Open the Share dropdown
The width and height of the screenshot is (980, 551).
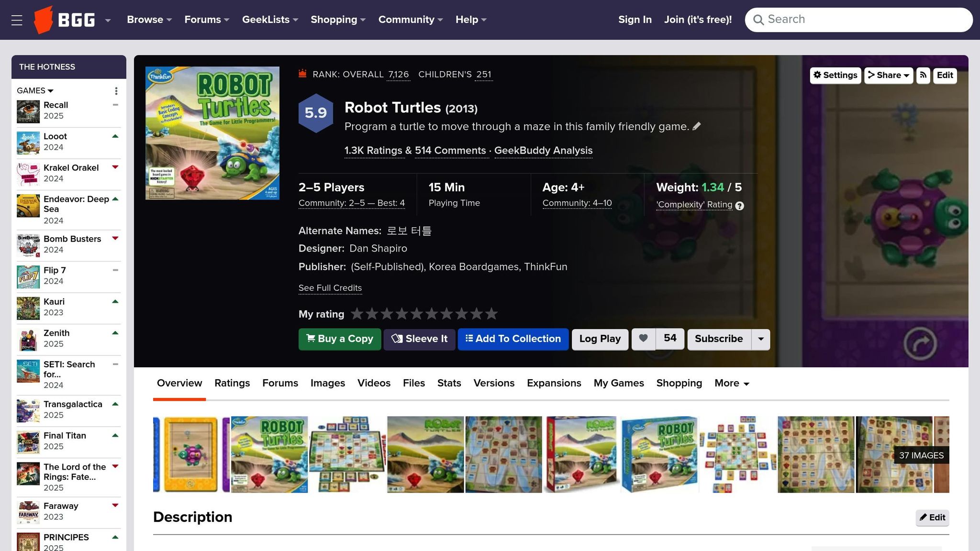889,75
